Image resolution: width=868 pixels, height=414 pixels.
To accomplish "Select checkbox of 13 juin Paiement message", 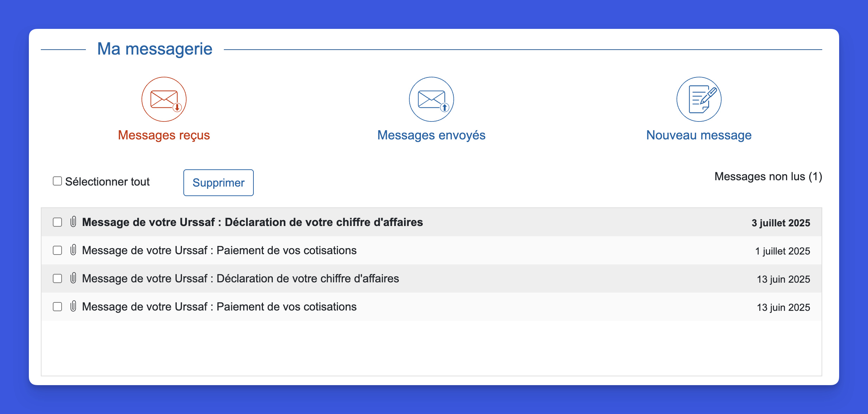I will 57,307.
